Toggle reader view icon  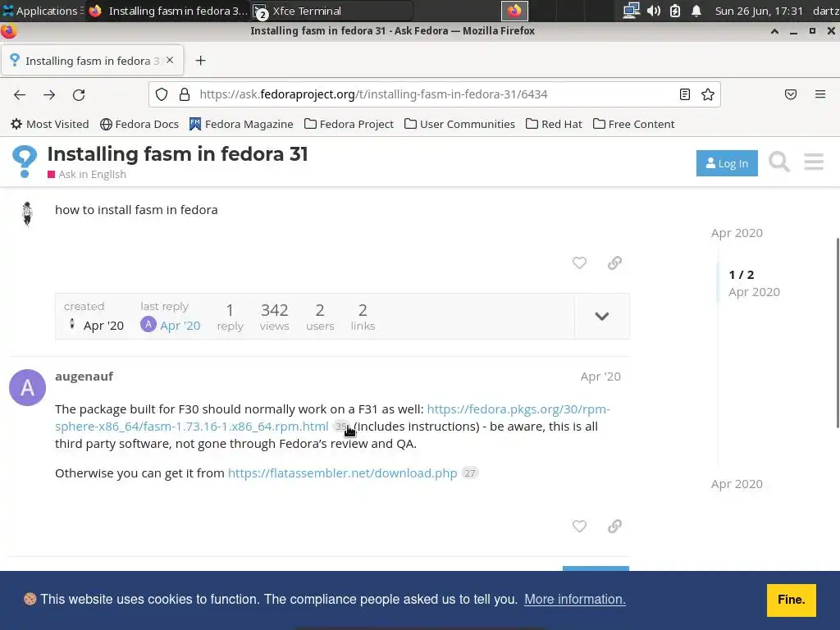point(685,95)
